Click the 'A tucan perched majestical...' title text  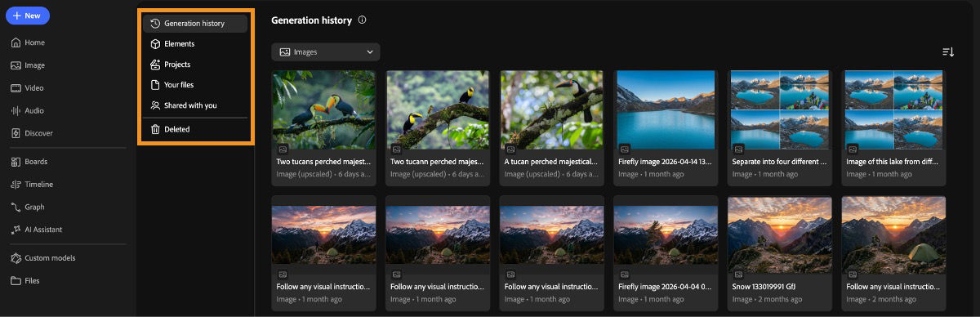(x=552, y=162)
